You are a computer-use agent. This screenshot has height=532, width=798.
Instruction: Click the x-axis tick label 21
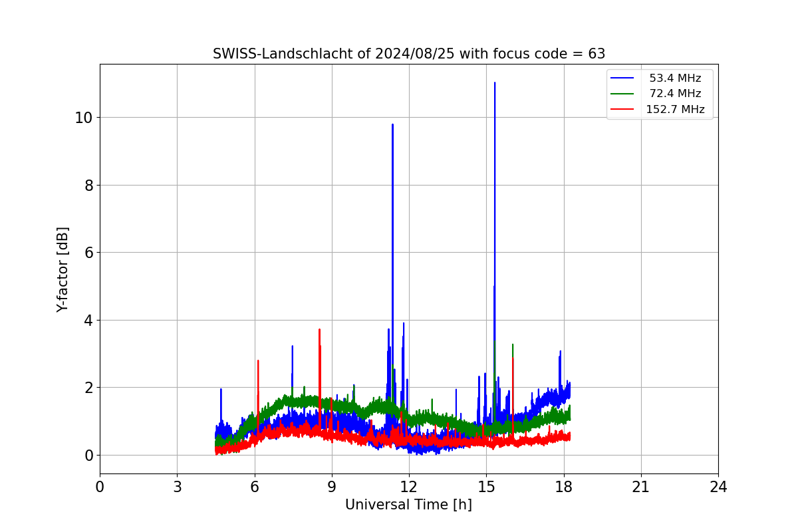pos(641,487)
